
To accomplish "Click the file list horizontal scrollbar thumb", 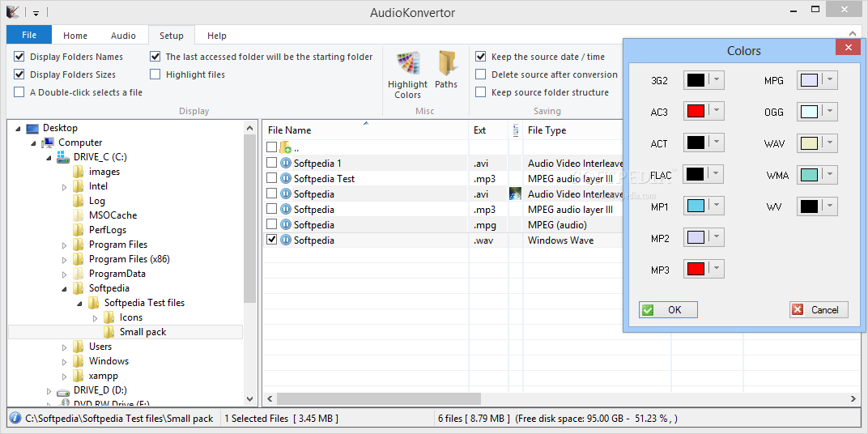I will click(x=379, y=398).
